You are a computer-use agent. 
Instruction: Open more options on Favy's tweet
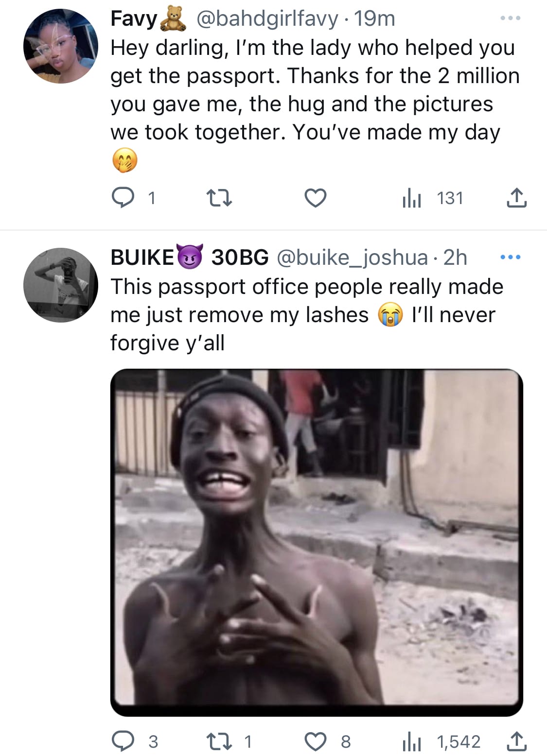tap(511, 18)
